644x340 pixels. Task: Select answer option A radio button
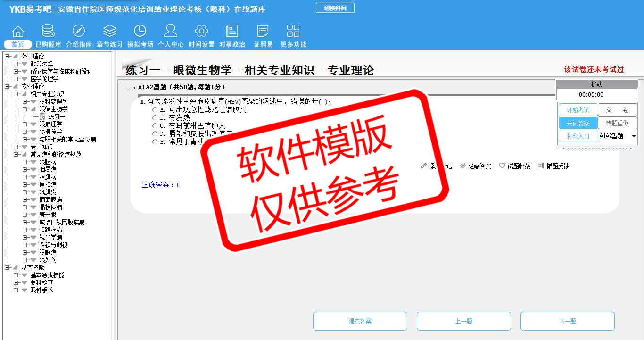(155, 110)
